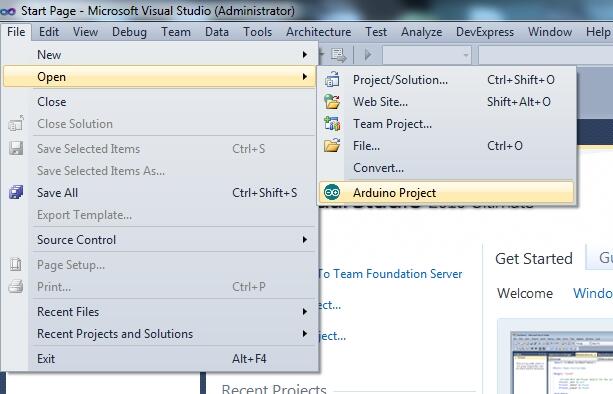The image size is (613, 394).
Task: Select Source Control menu entry
Action: click(x=159, y=240)
